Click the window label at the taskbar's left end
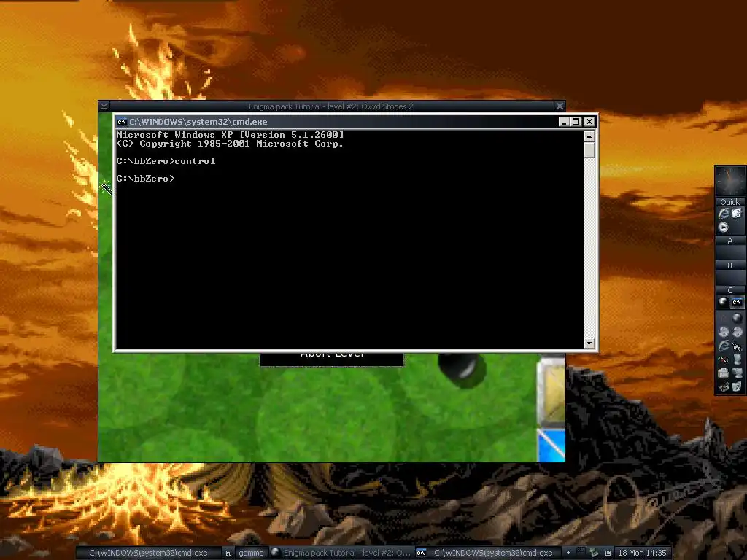The image size is (747, 560). (148, 553)
